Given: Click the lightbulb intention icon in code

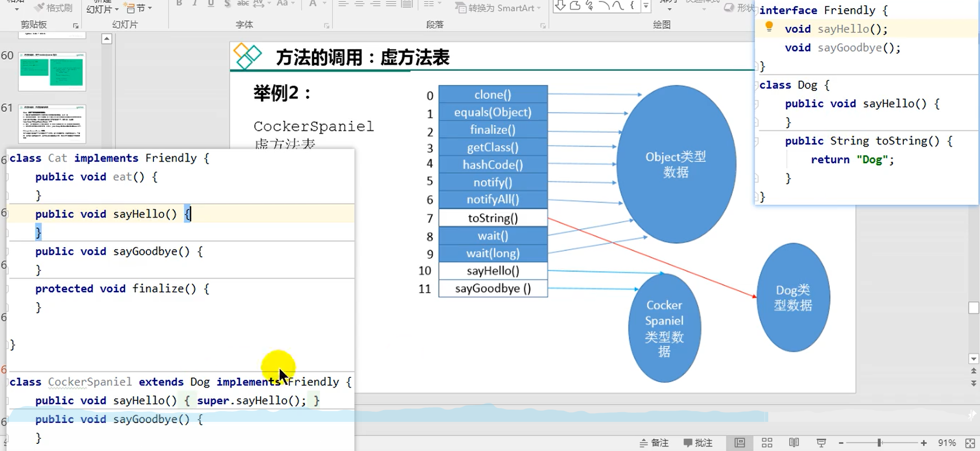Looking at the screenshot, I should click(769, 27).
